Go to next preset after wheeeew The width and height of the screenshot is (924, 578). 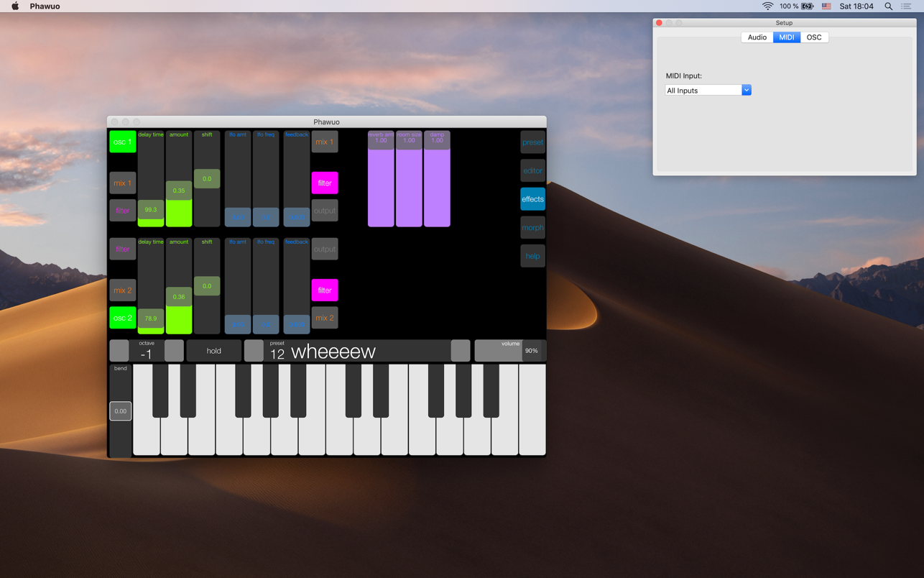tap(461, 351)
